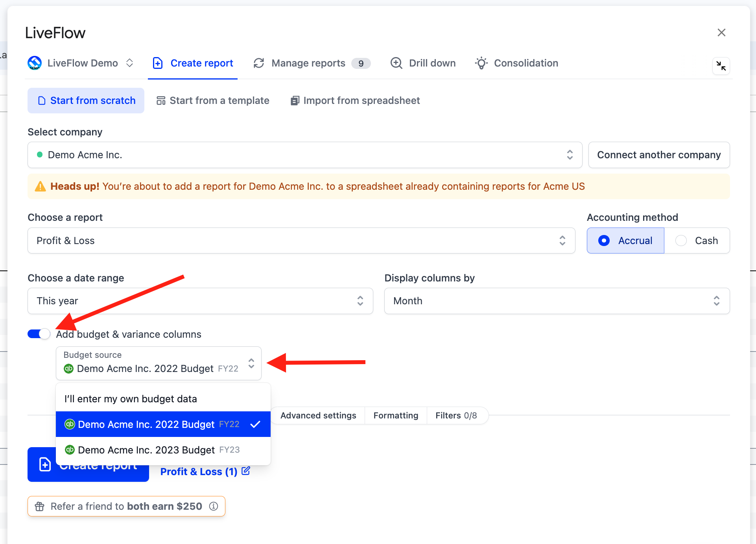Select Accrual accounting method
The height and width of the screenshot is (544, 756).
625,241
